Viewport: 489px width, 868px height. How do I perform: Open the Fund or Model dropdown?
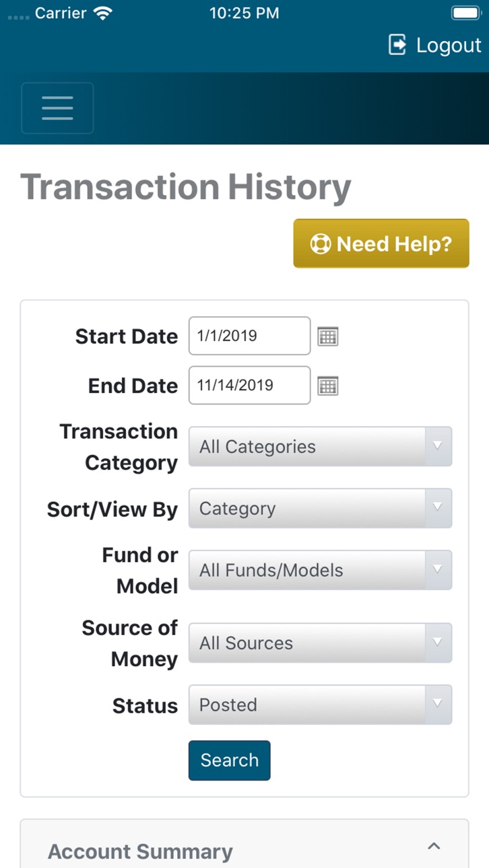click(320, 570)
